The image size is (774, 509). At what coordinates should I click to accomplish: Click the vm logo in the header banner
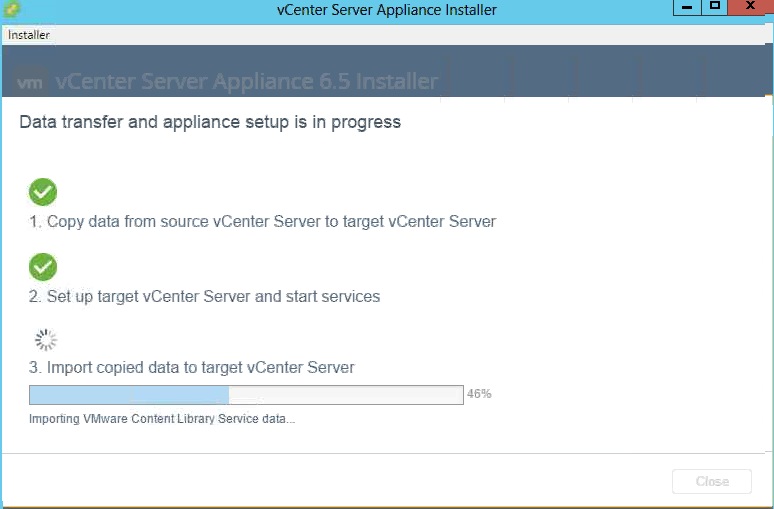point(31,82)
